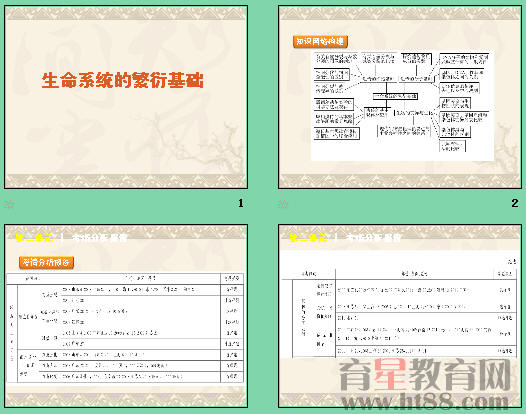Select slide 1 thumbnail titled 生命系统的繁衍基础
Screen dimensions: 526x414
[126, 97]
